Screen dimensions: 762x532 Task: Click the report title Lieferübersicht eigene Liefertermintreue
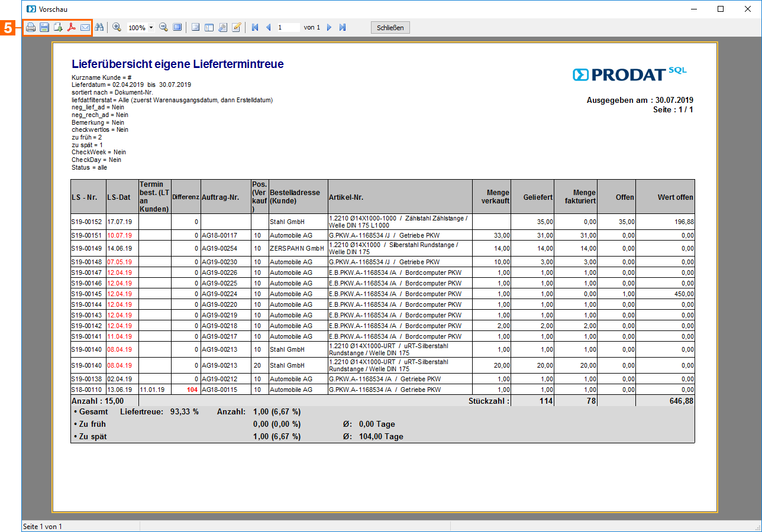click(x=177, y=64)
